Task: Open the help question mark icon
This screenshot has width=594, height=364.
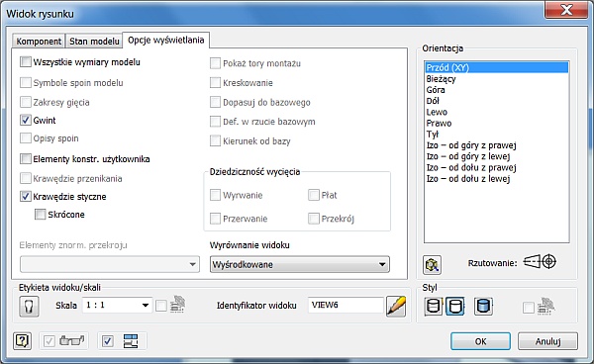Action: pyautogui.click(x=23, y=341)
